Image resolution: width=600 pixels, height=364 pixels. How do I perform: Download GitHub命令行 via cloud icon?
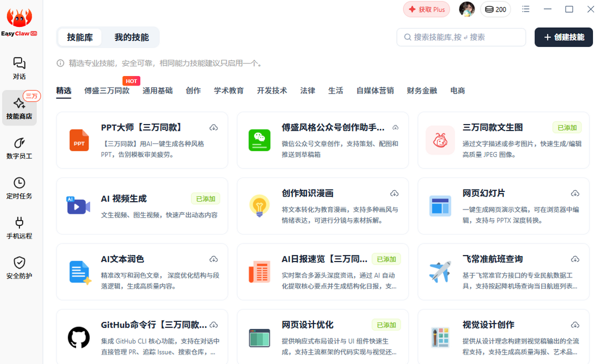tap(213, 324)
